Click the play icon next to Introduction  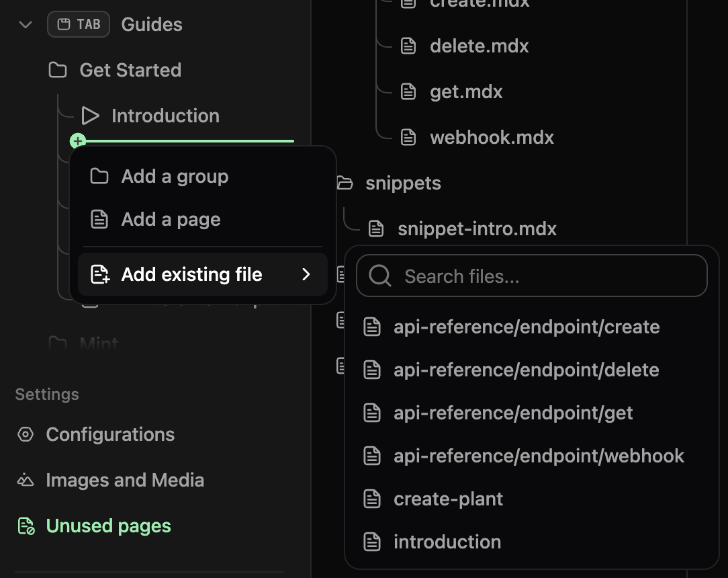point(91,115)
